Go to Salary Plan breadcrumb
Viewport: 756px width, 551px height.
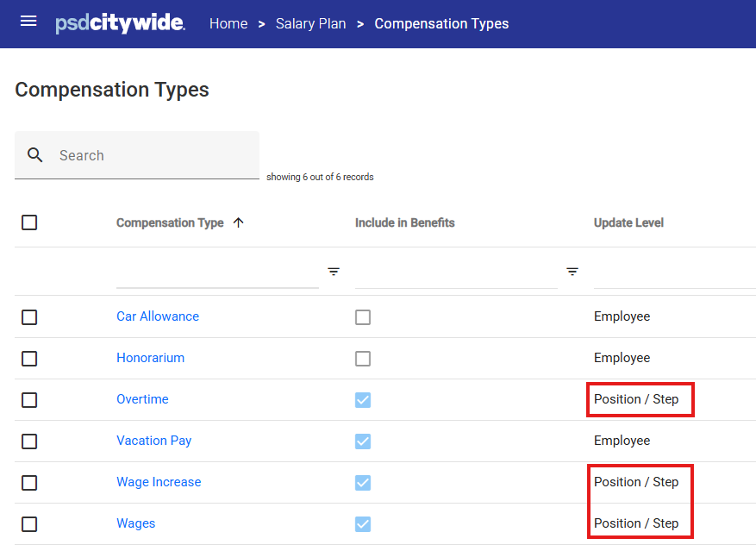(310, 23)
